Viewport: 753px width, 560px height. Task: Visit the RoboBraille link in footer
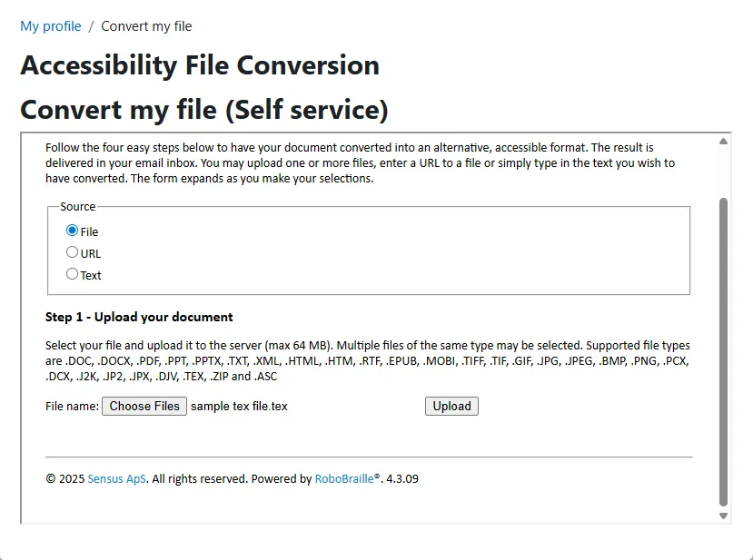click(344, 478)
